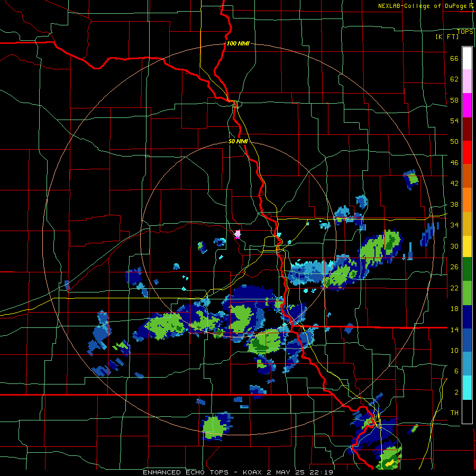
Task: Pick the bright red legend swatch near 50
Action: point(467,152)
